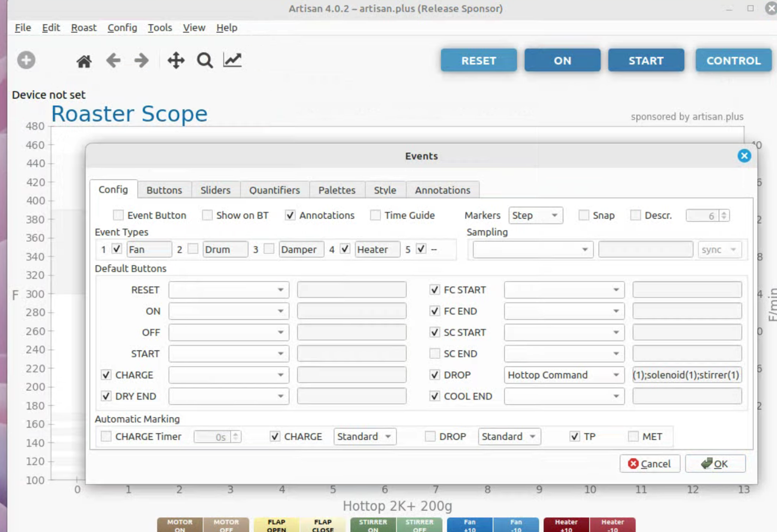This screenshot has height=532, width=777.
Task: Enable the CHARGE Timer checkbox
Action: point(106,436)
